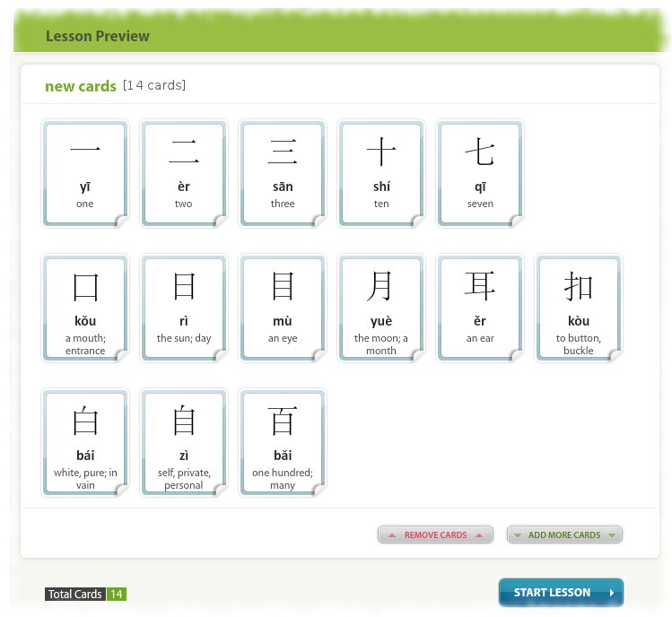Click the 'new cards' heading
672x617 pixels.
pos(81,86)
